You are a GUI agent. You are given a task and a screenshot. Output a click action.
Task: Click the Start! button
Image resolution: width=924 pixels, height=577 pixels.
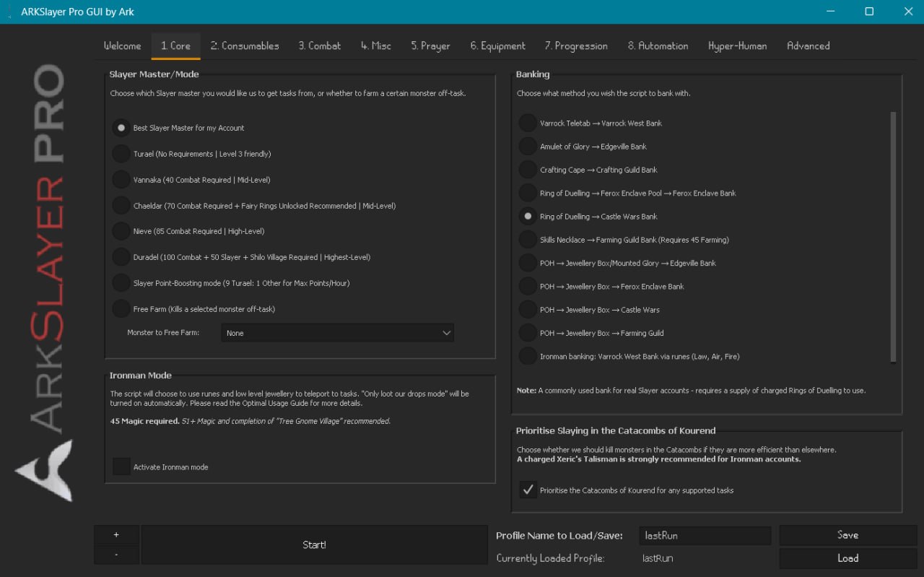click(314, 545)
